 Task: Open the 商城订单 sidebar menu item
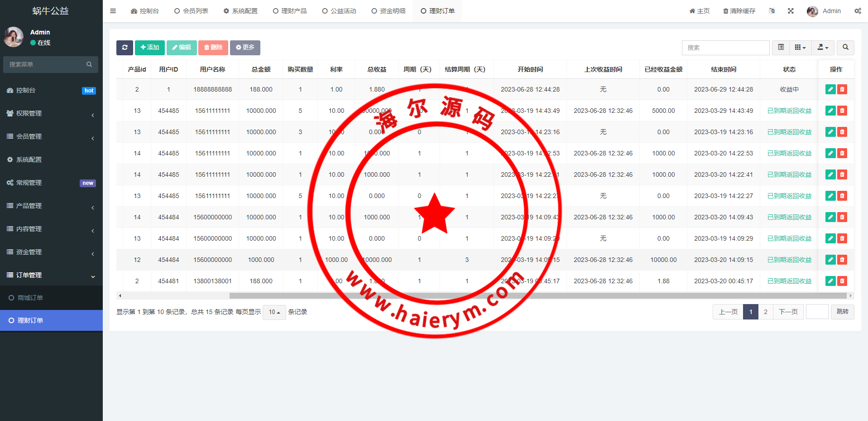coord(30,298)
